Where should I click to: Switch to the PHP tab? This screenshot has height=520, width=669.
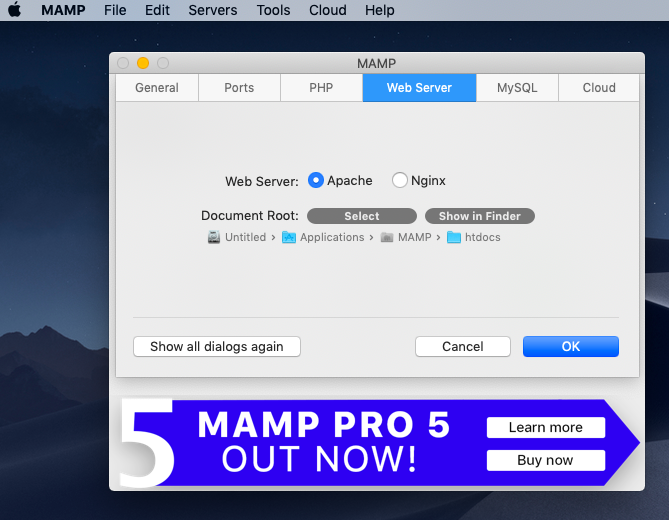(x=321, y=88)
